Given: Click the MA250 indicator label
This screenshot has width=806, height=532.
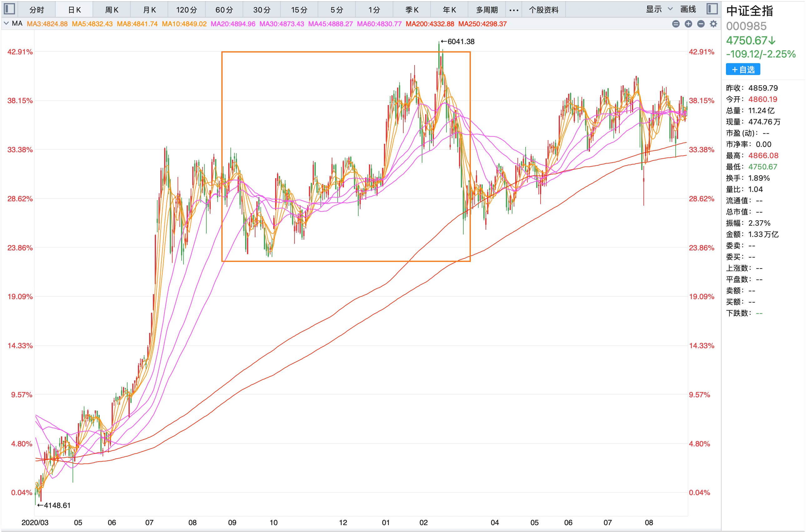Looking at the screenshot, I should coord(482,24).
